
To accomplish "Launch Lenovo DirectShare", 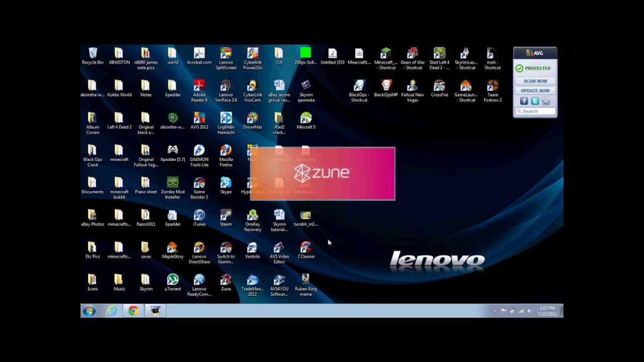I will tap(199, 253).
